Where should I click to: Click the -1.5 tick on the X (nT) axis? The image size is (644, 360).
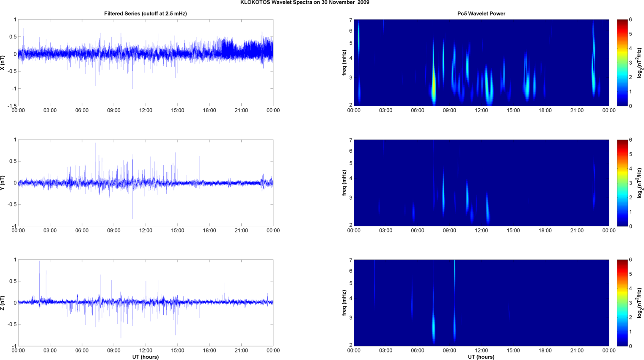12,106
